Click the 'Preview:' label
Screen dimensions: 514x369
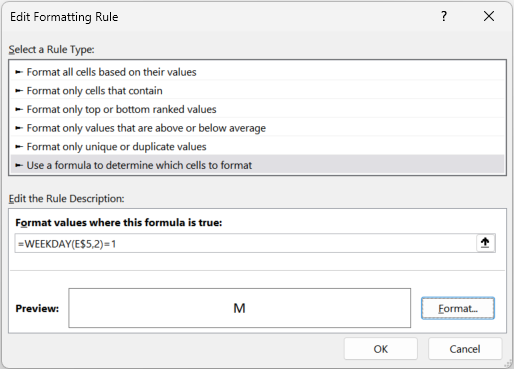click(x=37, y=308)
